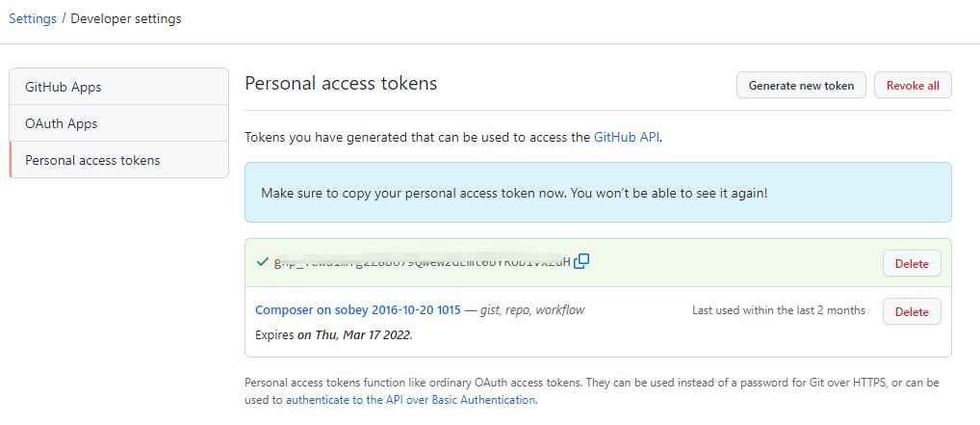Click Generate new token button
This screenshot has width=980, height=425.
(x=801, y=85)
